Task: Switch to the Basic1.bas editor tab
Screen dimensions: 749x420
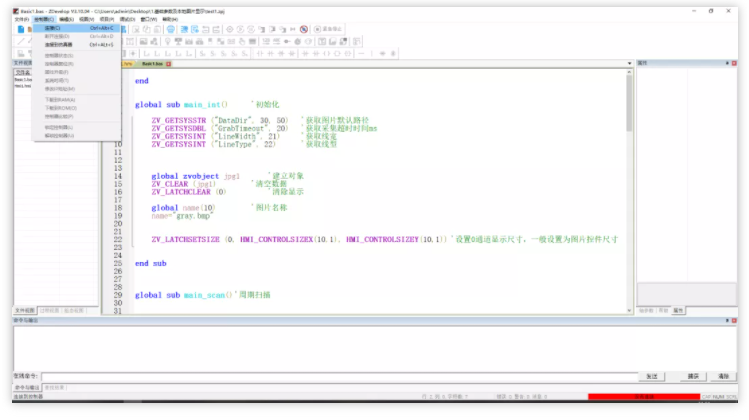Action: (152, 64)
